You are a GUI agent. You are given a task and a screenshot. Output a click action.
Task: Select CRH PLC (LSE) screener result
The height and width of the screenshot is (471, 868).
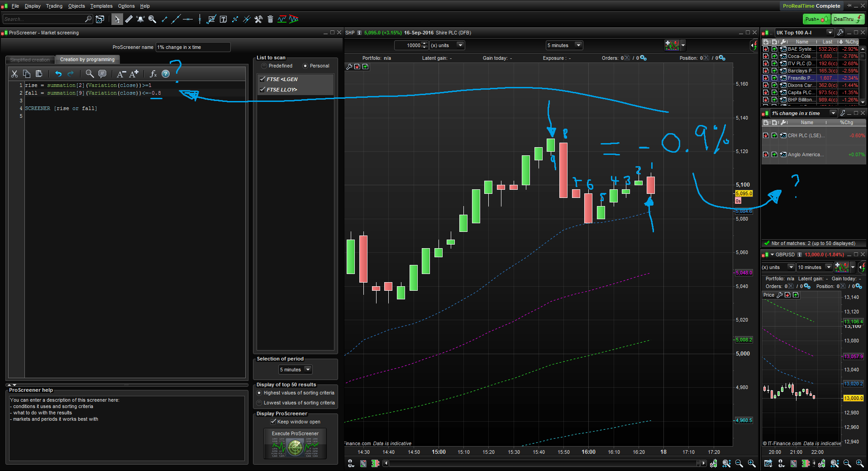pyautogui.click(x=814, y=136)
